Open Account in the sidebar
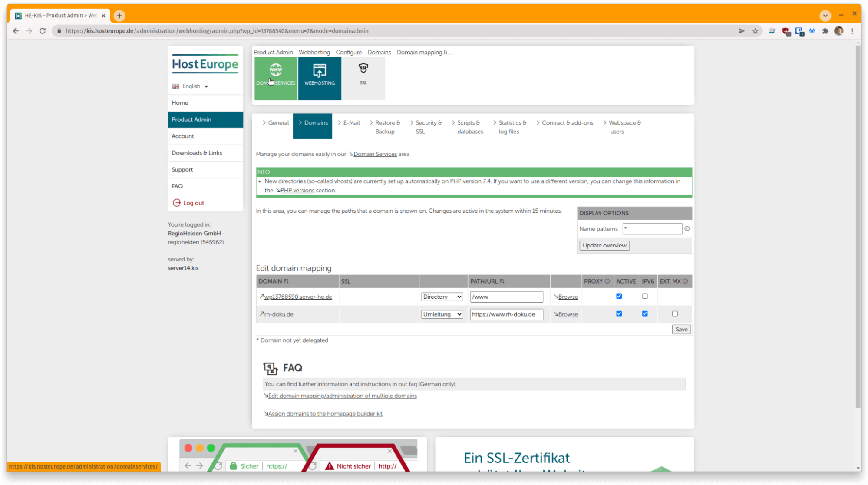868x485 pixels. coord(205,136)
